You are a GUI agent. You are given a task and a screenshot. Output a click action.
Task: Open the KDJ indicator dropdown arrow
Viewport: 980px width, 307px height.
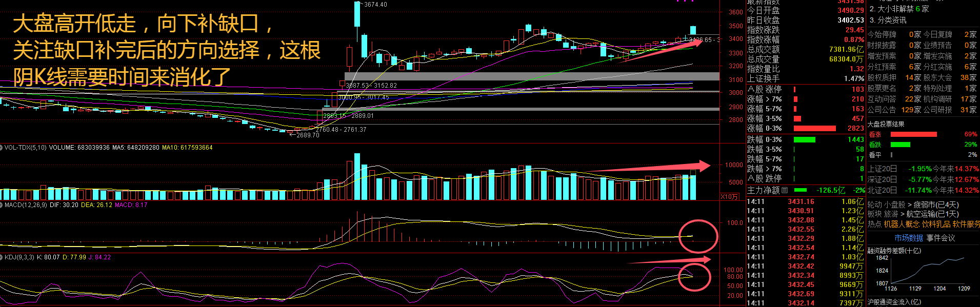tap(2, 257)
